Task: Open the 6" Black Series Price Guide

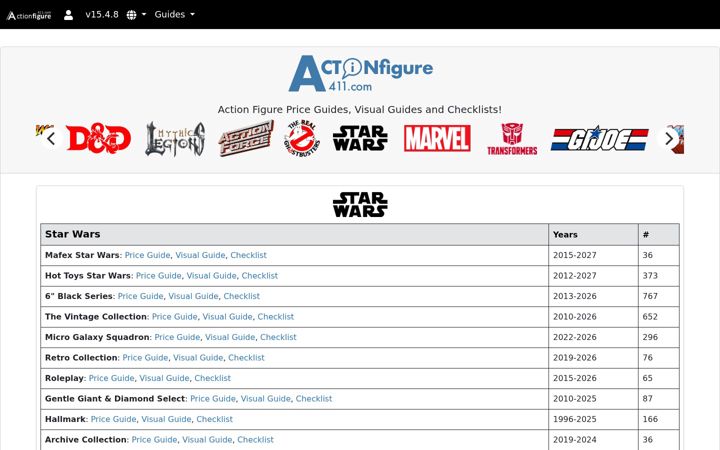Action: pos(141,296)
